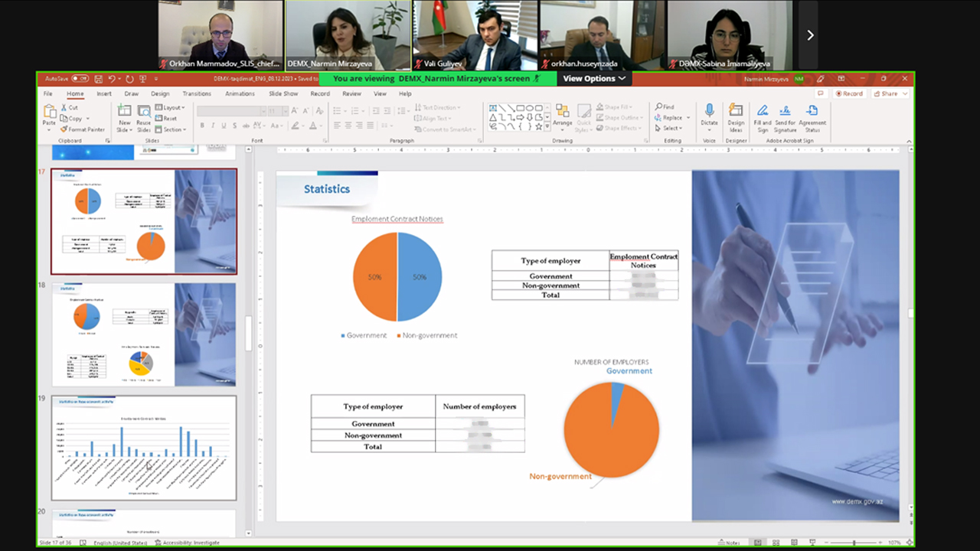Toggle the AutoSave switch
The height and width of the screenshot is (551, 980).
coord(80,79)
